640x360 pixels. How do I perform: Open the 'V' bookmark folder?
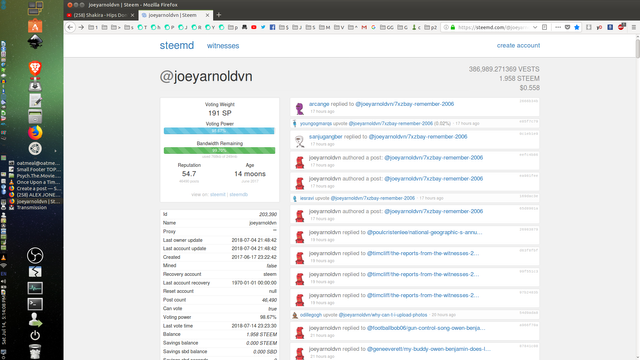(x=339, y=27)
